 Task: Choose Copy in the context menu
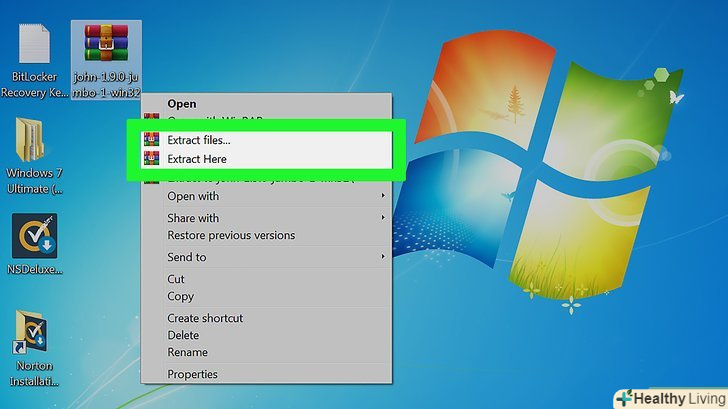(266, 296)
